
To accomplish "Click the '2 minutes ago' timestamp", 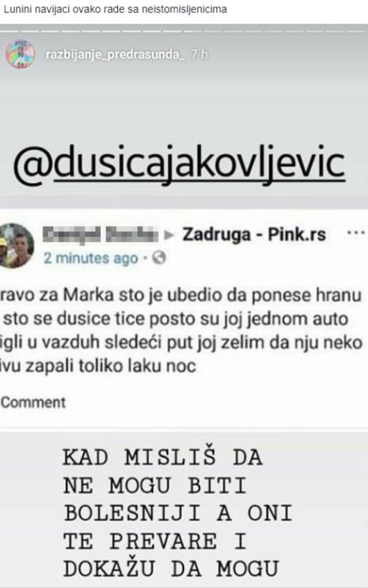I will 90,258.
